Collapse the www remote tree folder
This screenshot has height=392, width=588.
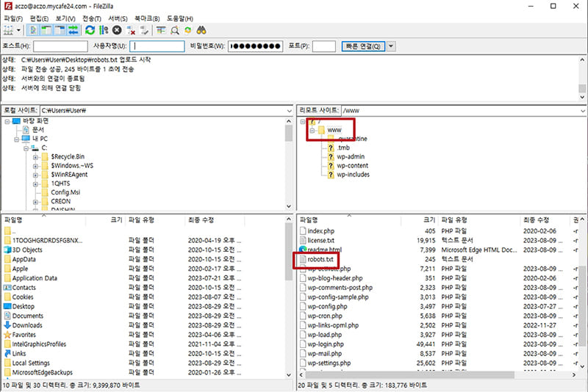(312, 130)
